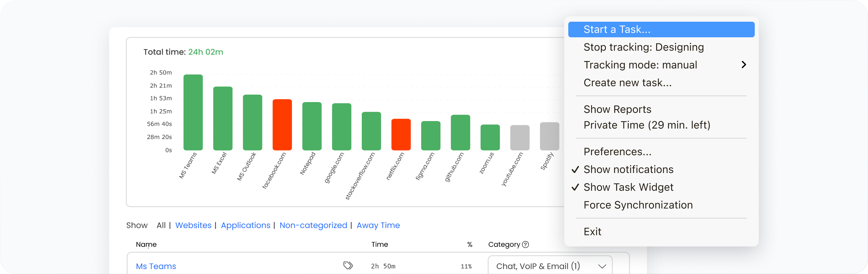The width and height of the screenshot is (868, 274).
Task: Toggle the Show Task Widget option
Action: coord(628,187)
